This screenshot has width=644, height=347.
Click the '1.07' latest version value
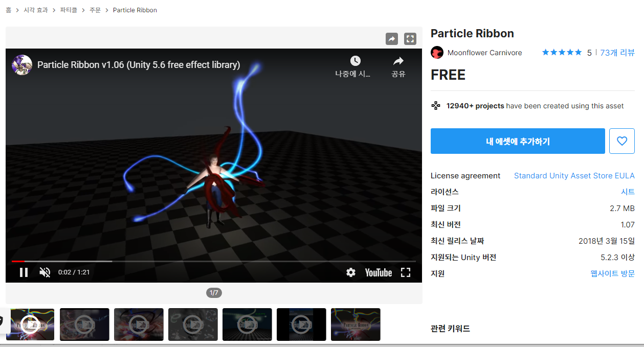pyautogui.click(x=628, y=225)
